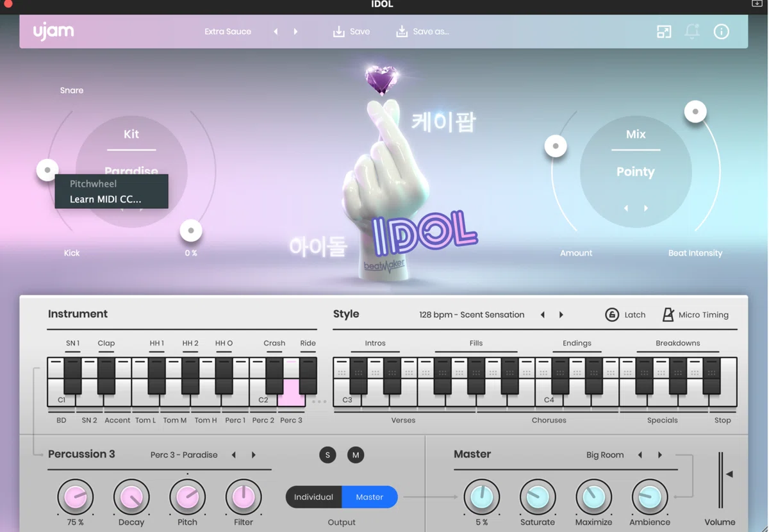The image size is (769, 532).
Task: Click the Latch icon
Action: click(612, 315)
